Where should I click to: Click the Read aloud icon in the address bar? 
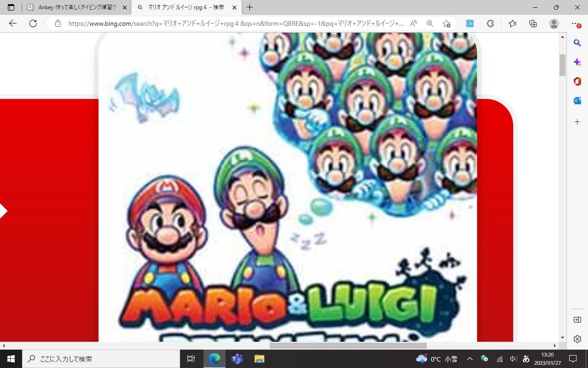coord(413,23)
